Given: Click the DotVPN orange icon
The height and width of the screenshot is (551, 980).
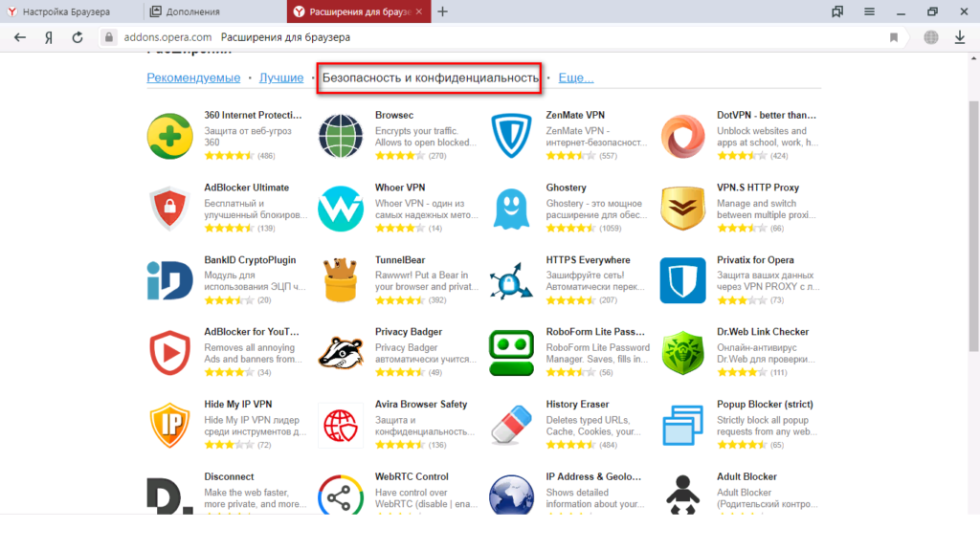Looking at the screenshot, I should (682, 136).
